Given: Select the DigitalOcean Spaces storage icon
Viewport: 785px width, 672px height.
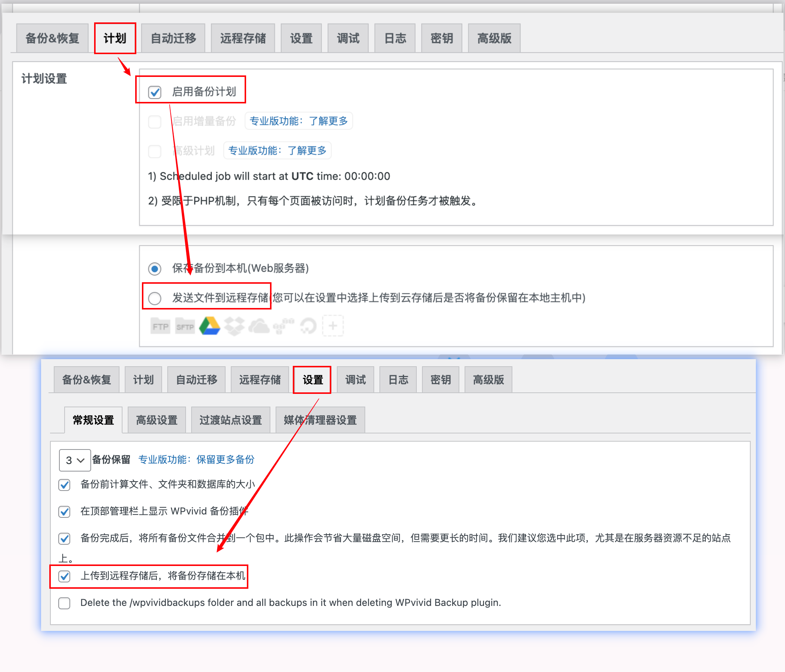Looking at the screenshot, I should pyautogui.click(x=308, y=326).
